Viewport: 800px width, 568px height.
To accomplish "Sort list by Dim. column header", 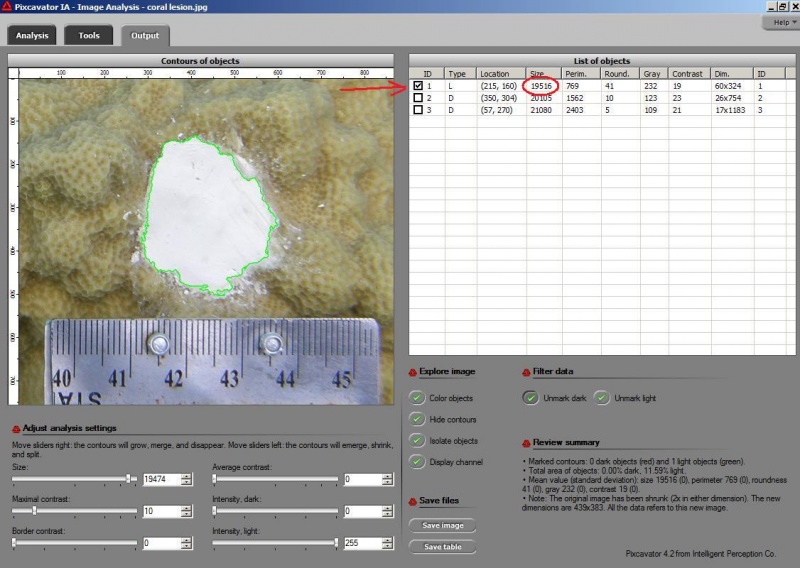I will (x=732, y=73).
